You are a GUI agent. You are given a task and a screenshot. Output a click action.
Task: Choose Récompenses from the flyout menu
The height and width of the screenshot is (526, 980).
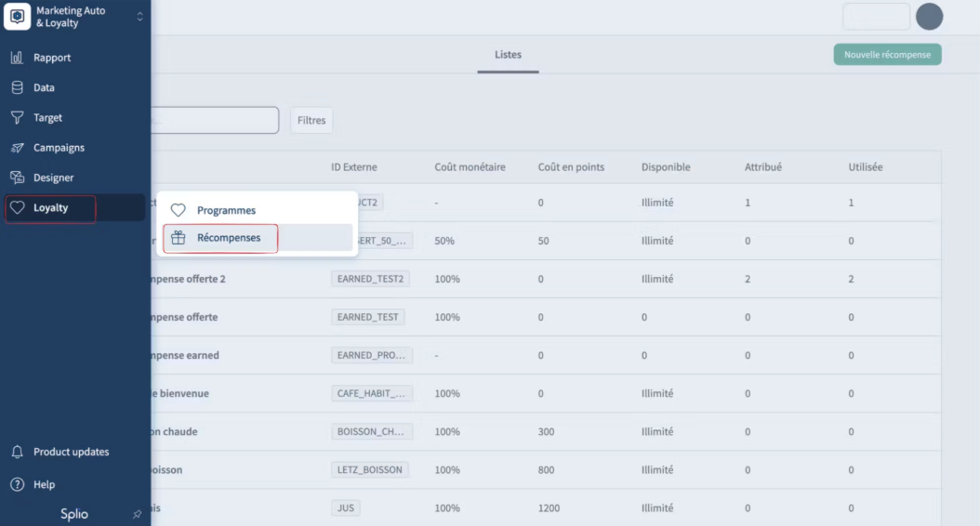tap(229, 238)
